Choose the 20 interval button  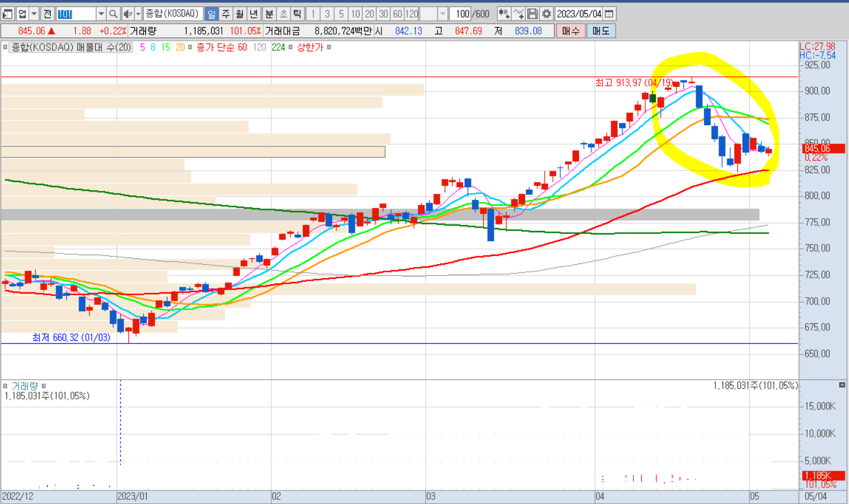point(370,14)
